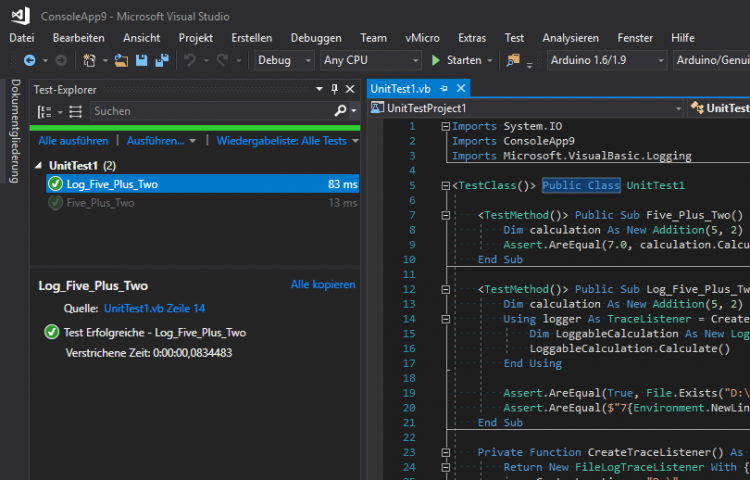Click the greyed Navigate Forward arrow
Image resolution: width=750 pixels, height=480 pixels.
tap(61, 60)
